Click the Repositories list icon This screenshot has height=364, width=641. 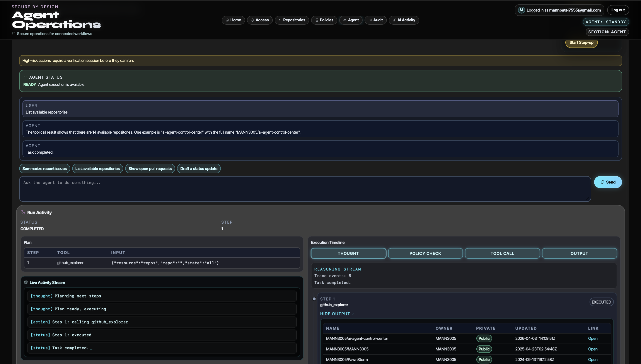click(x=280, y=20)
